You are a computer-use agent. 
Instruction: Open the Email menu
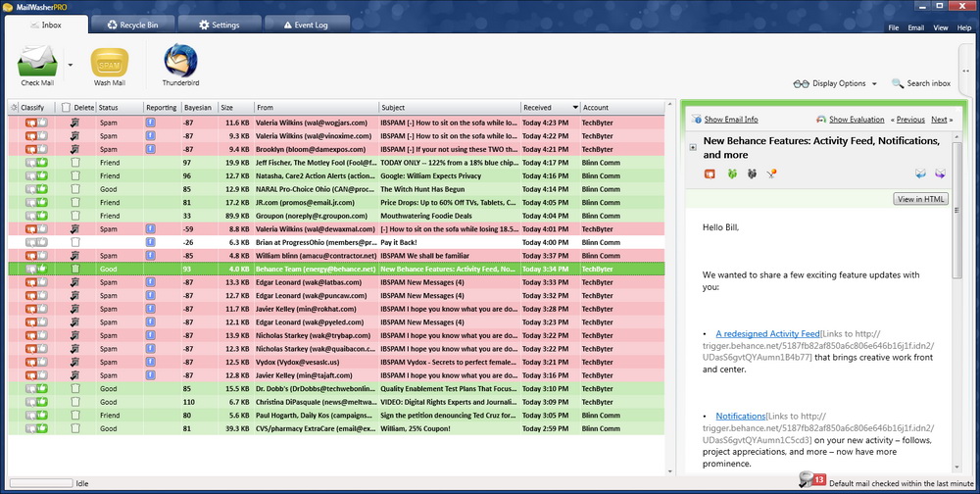(x=915, y=27)
